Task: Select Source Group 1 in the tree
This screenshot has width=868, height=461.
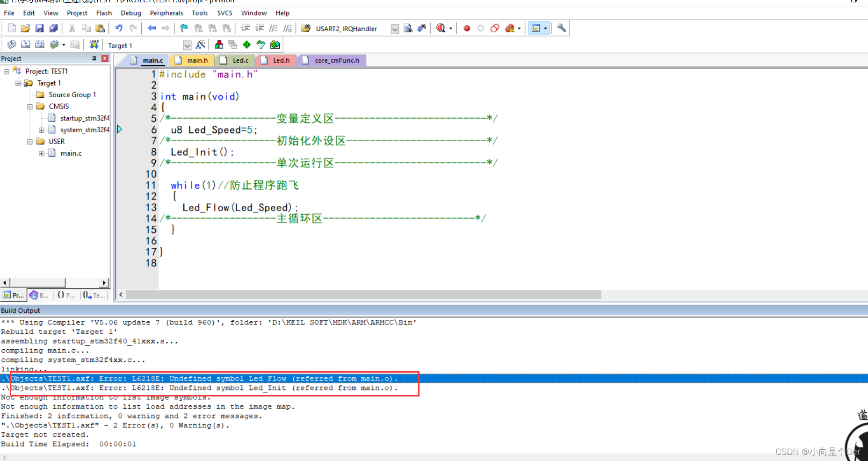Action: point(72,95)
